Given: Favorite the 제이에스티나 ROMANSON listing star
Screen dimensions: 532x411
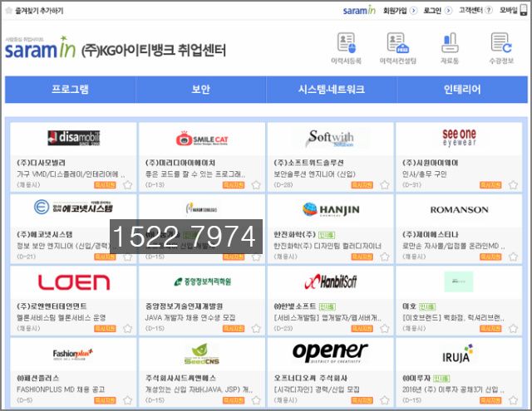Looking at the screenshot, I should (x=514, y=257).
